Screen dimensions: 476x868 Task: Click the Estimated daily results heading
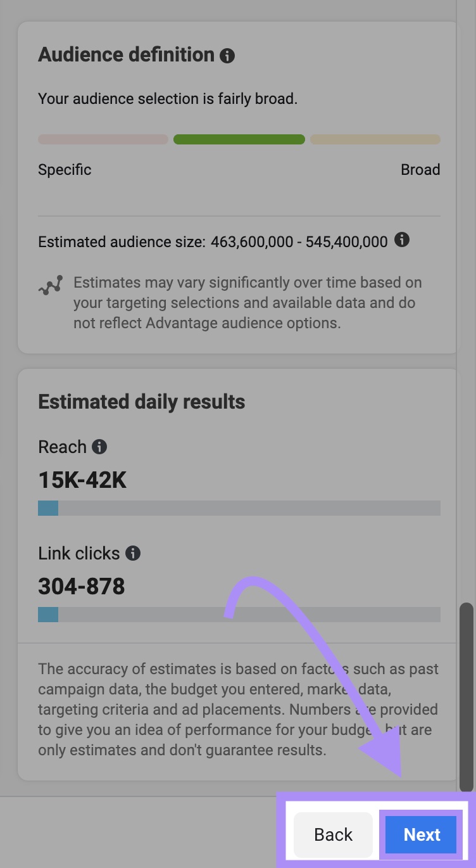(141, 401)
